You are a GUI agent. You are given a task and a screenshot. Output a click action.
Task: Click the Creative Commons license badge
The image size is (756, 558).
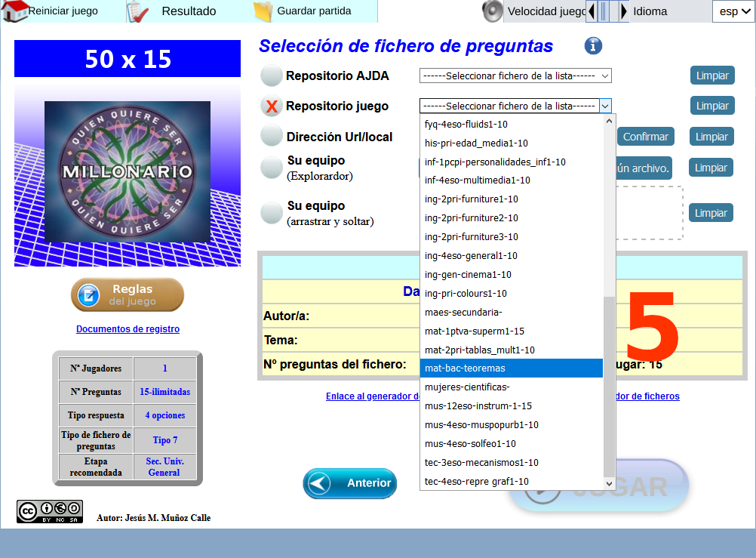[50, 512]
